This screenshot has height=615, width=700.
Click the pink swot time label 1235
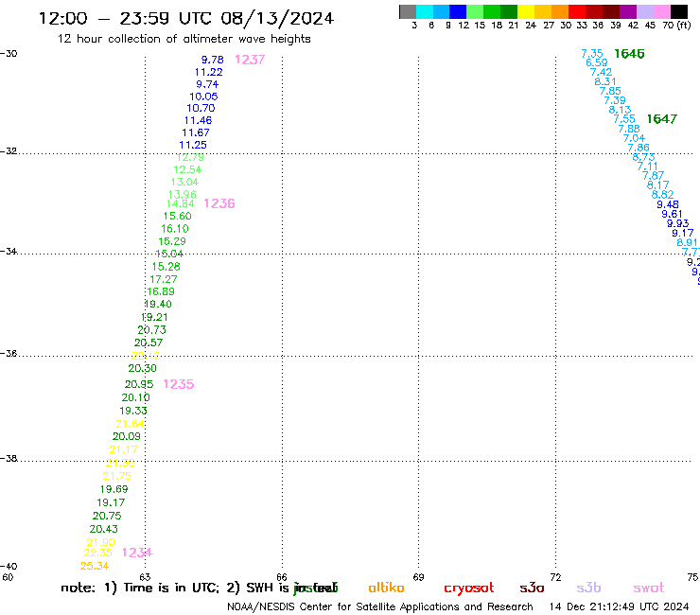point(179,384)
